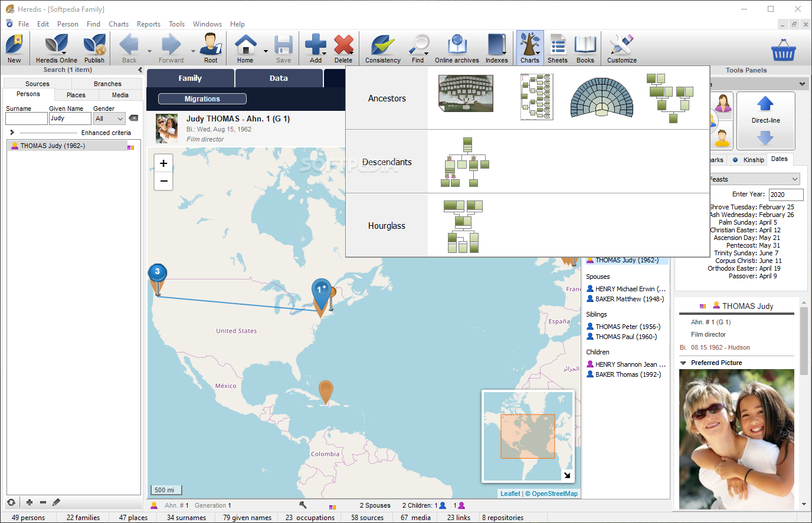Zoom in on the migrations map

point(163,163)
